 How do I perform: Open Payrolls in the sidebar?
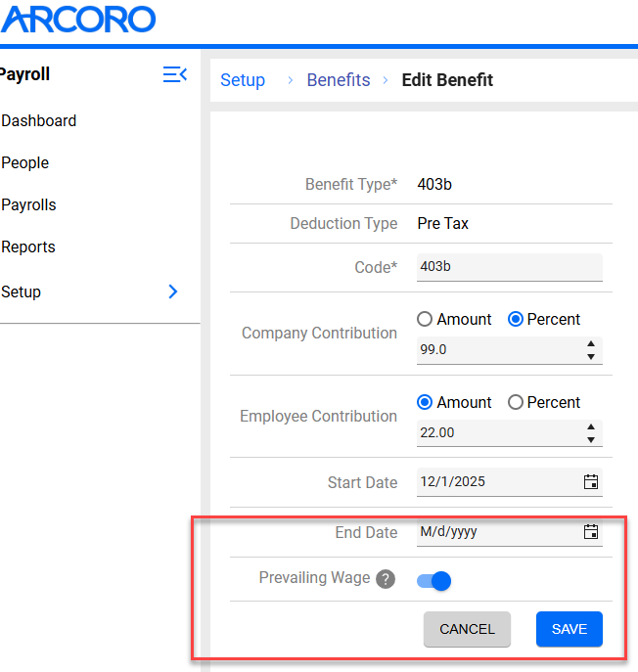(x=28, y=204)
